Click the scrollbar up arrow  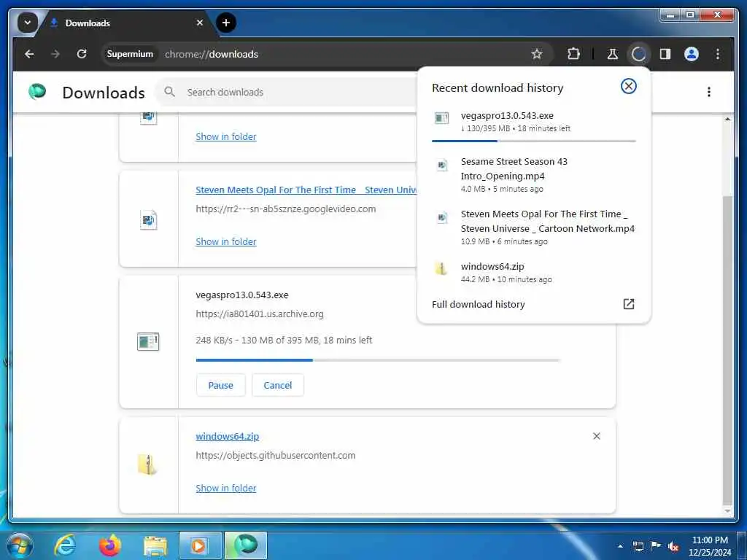727,119
